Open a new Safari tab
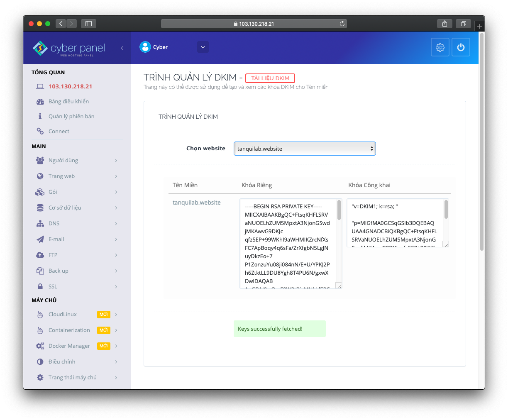 point(479,26)
